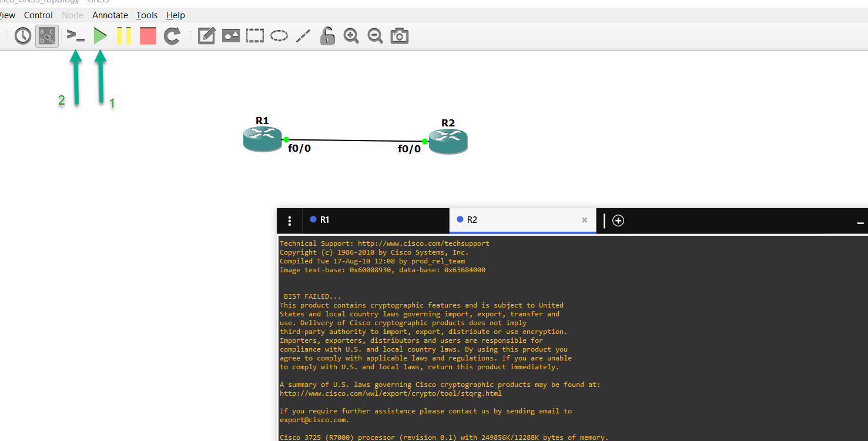The width and height of the screenshot is (868, 441).
Task: Reload all nodes icon
Action: (x=172, y=36)
